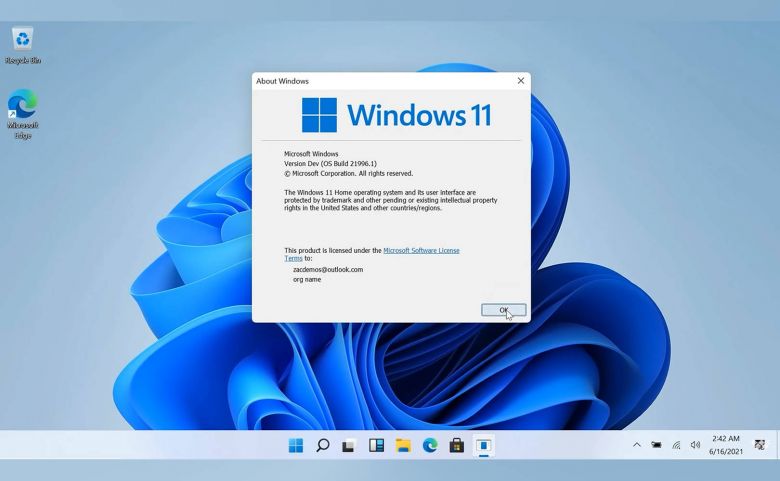Open the clock and date calendar

726,445
